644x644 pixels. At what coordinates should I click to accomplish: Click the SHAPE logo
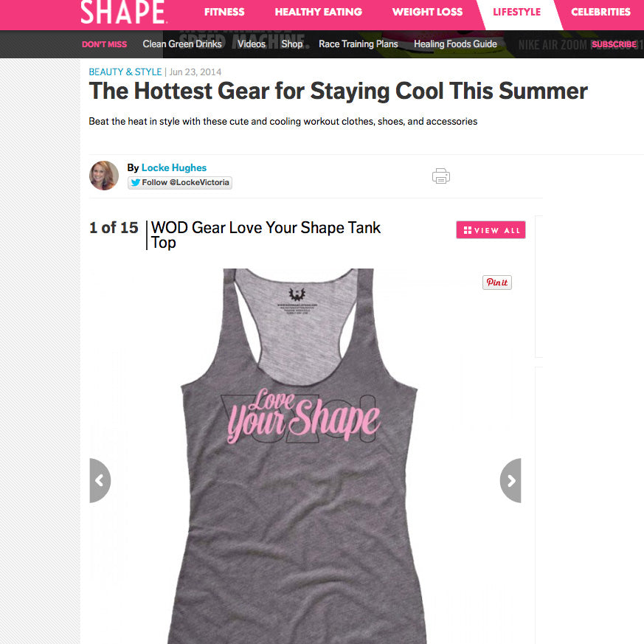pos(122,12)
